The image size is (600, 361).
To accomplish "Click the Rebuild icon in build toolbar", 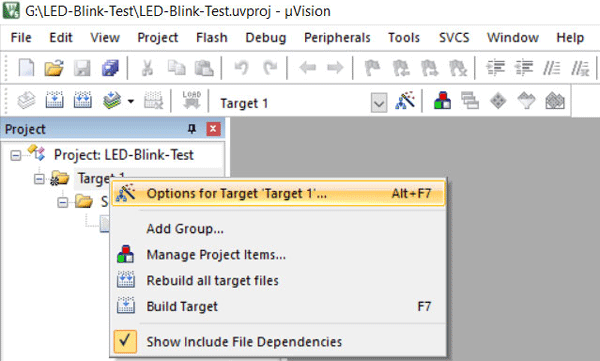I will [83, 101].
